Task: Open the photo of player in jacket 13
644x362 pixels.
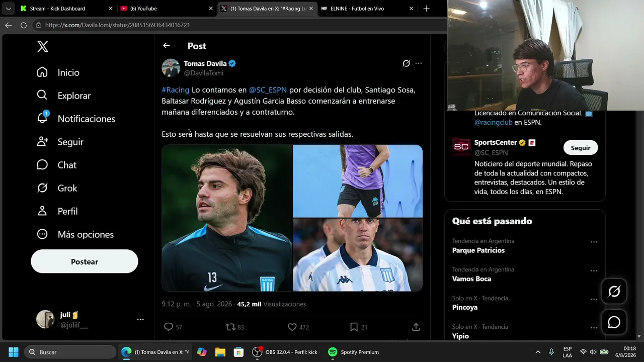Action: point(227,218)
